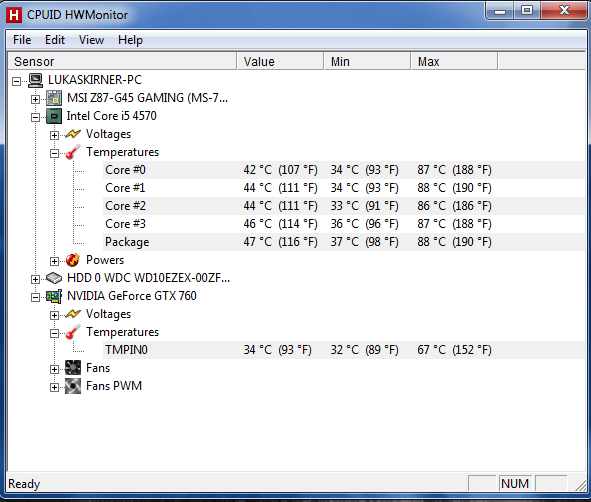The width and height of the screenshot is (591, 502).
Task: Click Package value 47 °C (116 °F)
Action: 280,242
